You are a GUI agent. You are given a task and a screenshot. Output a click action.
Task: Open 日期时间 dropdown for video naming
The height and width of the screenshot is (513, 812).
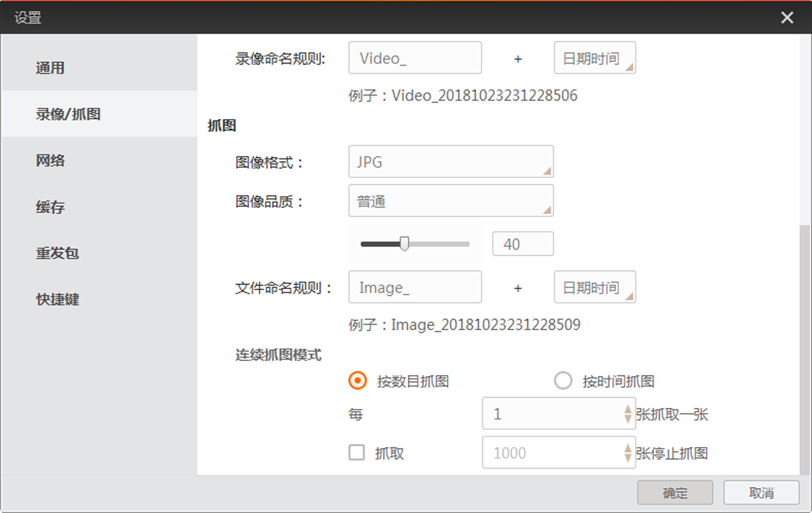[594, 58]
